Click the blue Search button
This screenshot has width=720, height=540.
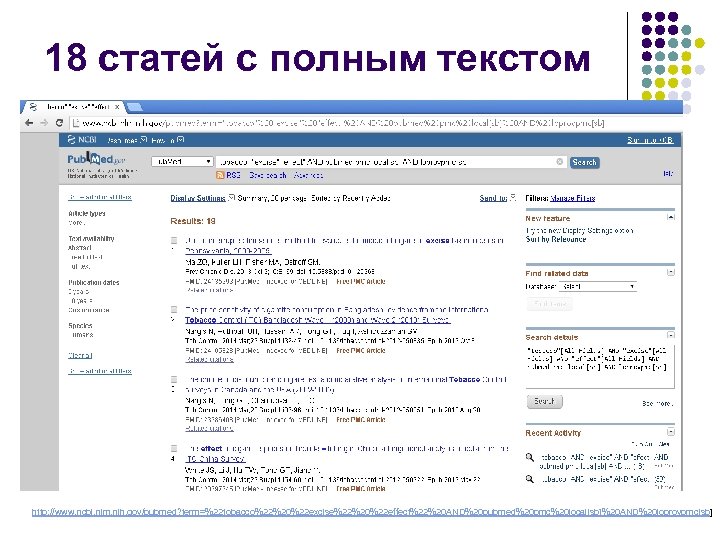click(585, 162)
